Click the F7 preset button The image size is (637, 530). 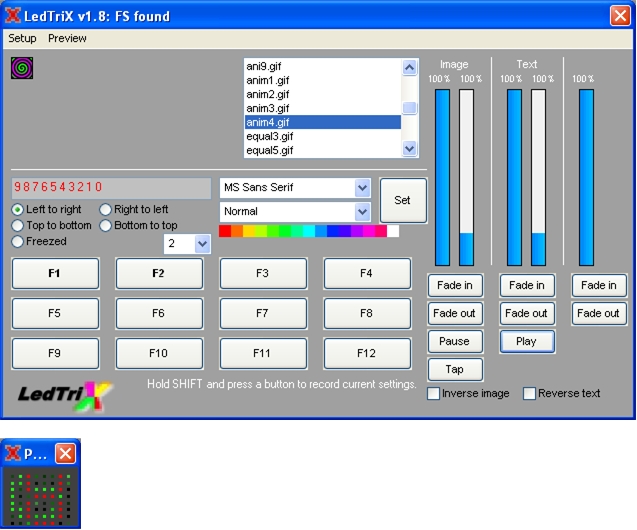[x=263, y=314]
